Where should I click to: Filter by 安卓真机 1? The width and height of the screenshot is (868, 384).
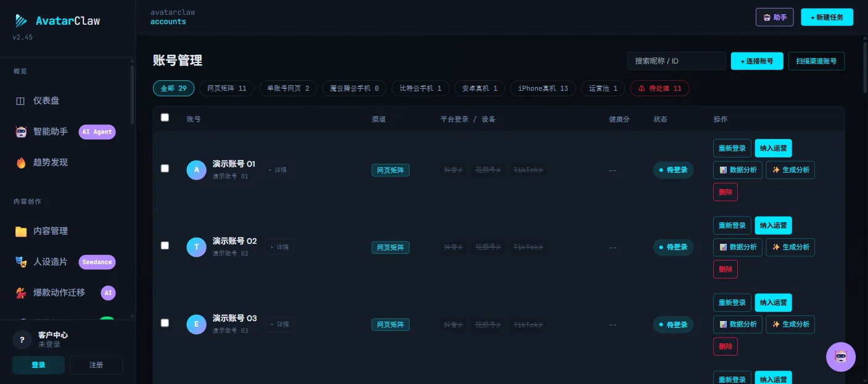tap(480, 88)
